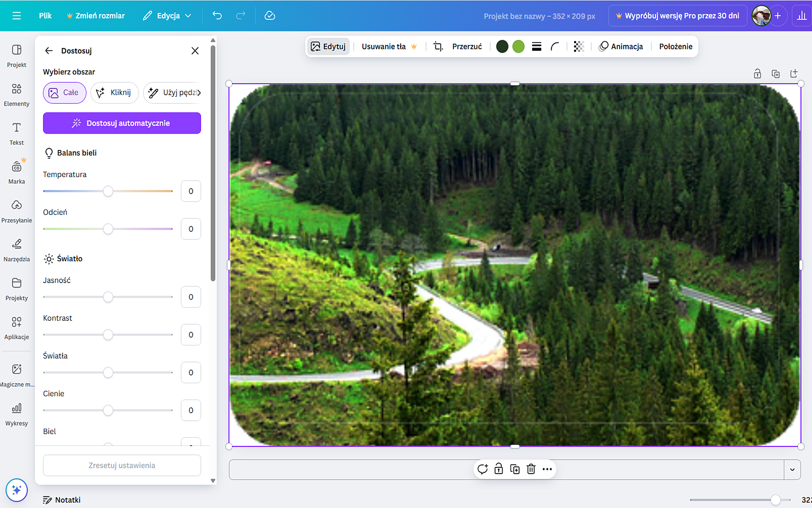Viewport: 812px width, 508px height.
Task: Click the Temperatura slider handle
Action: [x=108, y=191]
